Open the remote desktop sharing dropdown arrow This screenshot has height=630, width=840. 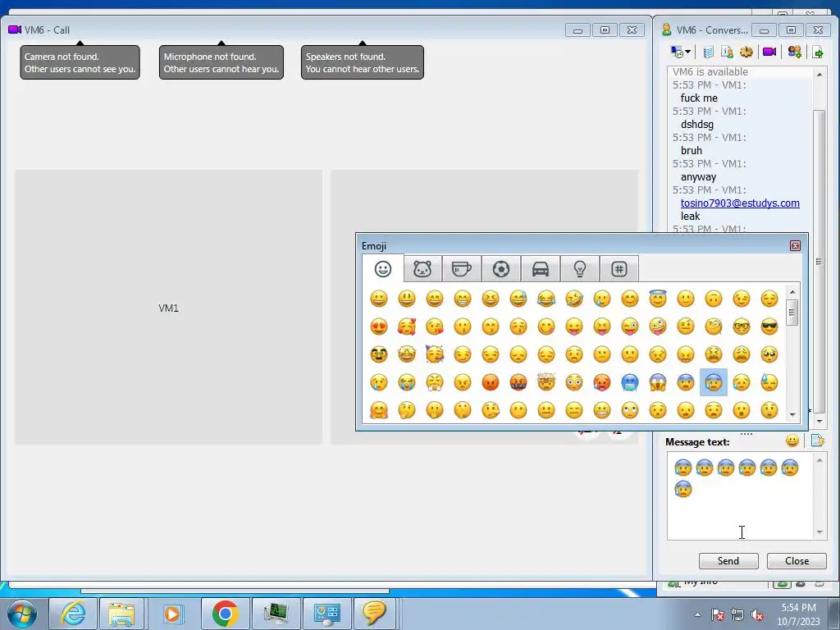pyautogui.click(x=688, y=52)
